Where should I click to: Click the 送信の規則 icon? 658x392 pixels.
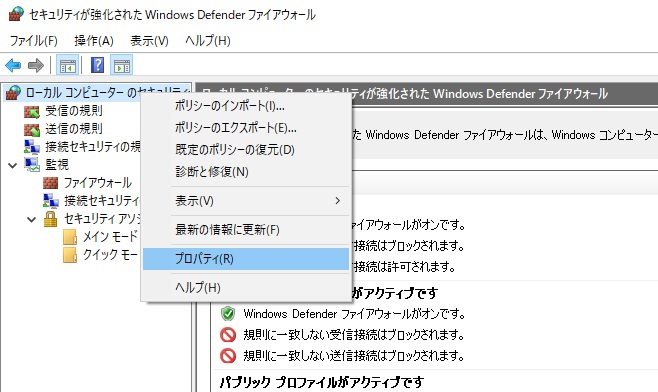pyautogui.click(x=32, y=129)
